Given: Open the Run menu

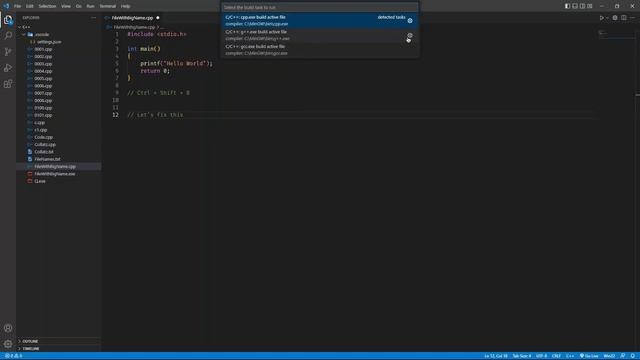Looking at the screenshot, I should (x=91, y=6).
